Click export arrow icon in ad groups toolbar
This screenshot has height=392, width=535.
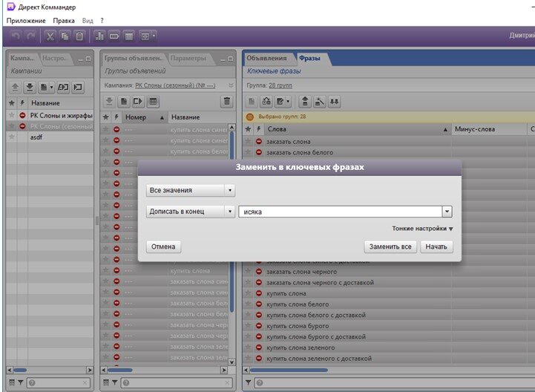click(x=138, y=102)
